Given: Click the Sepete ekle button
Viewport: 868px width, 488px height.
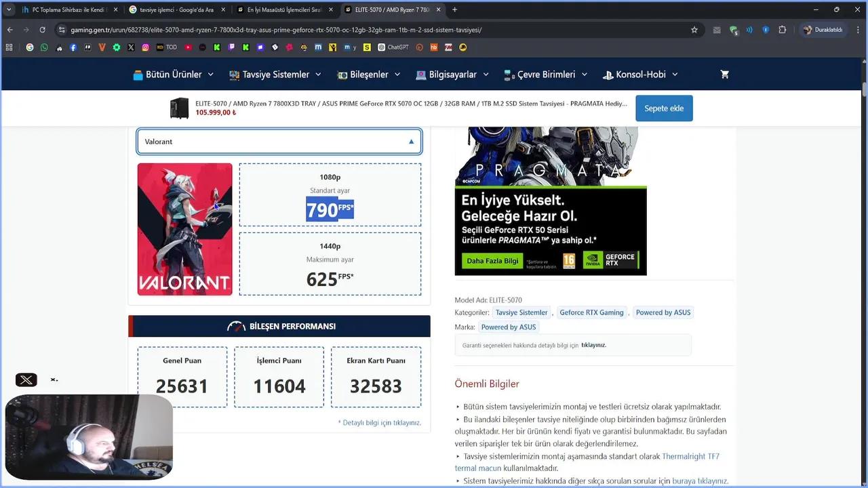Looking at the screenshot, I should [x=664, y=108].
